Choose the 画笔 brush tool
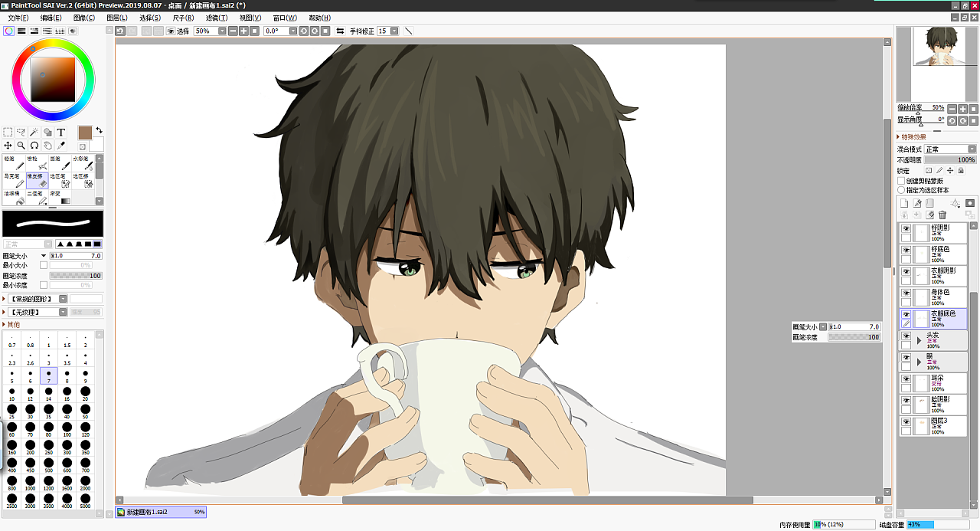The width and height of the screenshot is (980, 531). coord(60,162)
